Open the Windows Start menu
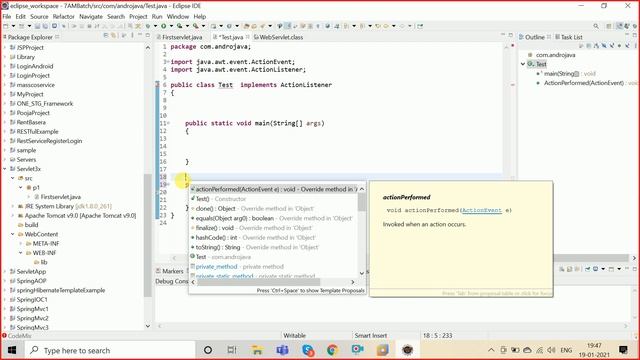Screen dimensions: 640x360 click(x=12, y=350)
